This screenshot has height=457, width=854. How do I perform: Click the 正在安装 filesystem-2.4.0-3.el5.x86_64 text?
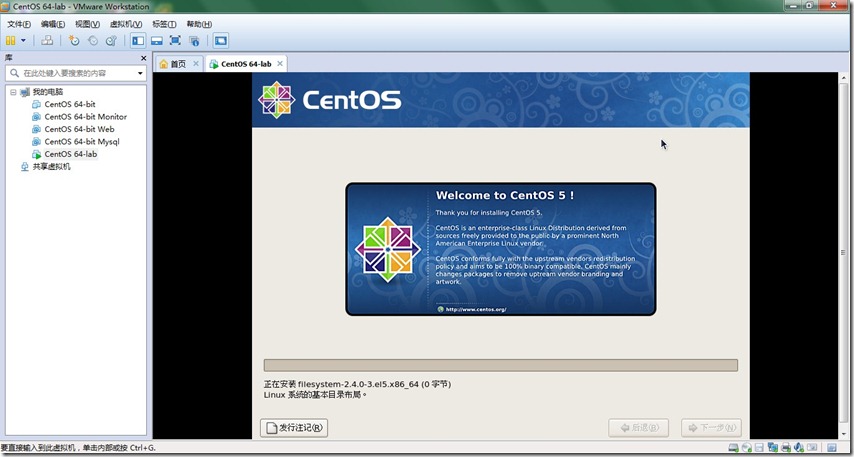pos(357,384)
